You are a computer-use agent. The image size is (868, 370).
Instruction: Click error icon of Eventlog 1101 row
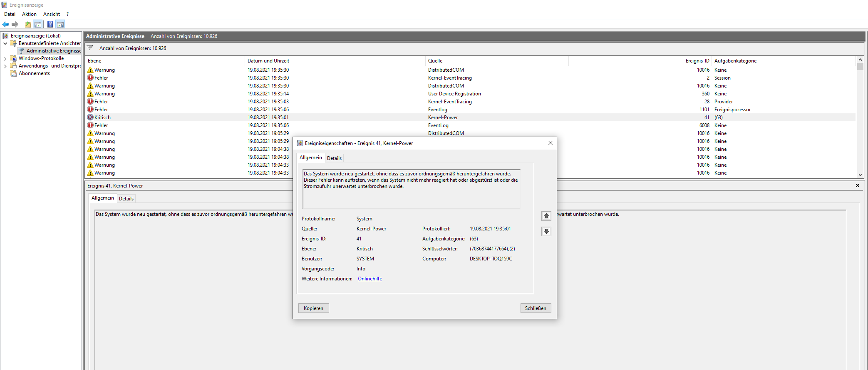(90, 110)
